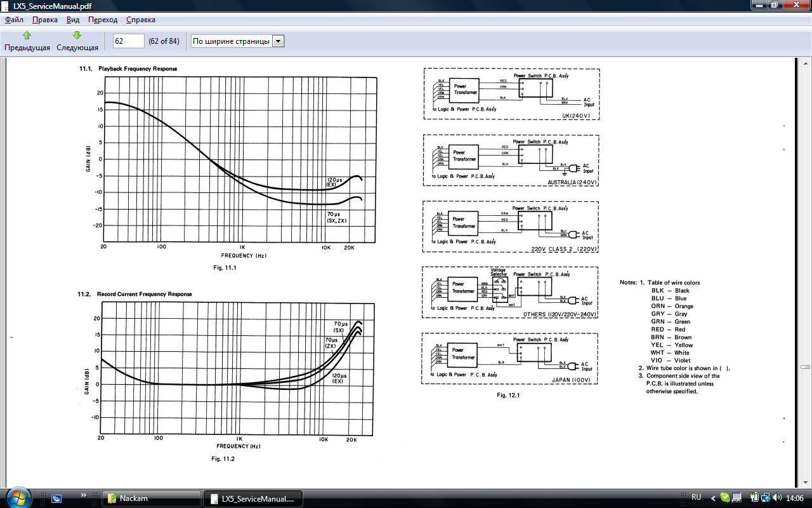812x508 pixels.
Task: Open the Справка menu
Action: [x=140, y=20]
